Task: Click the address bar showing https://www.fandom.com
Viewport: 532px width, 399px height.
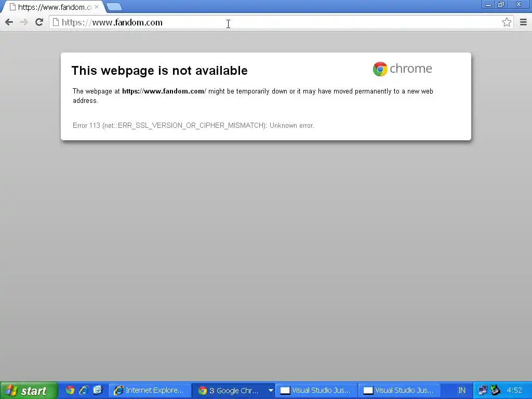Action: coord(281,22)
